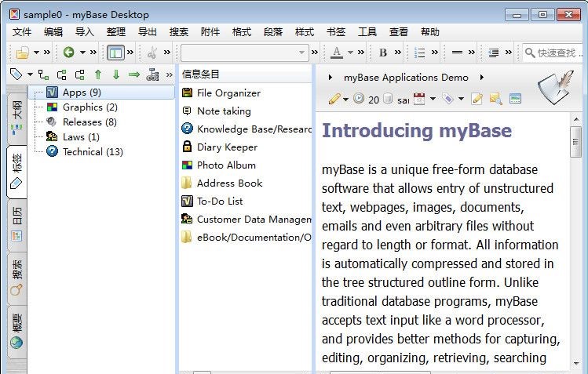Image resolution: width=588 pixels, height=374 pixels.
Task: Open the Address Book item
Action: coord(229,183)
